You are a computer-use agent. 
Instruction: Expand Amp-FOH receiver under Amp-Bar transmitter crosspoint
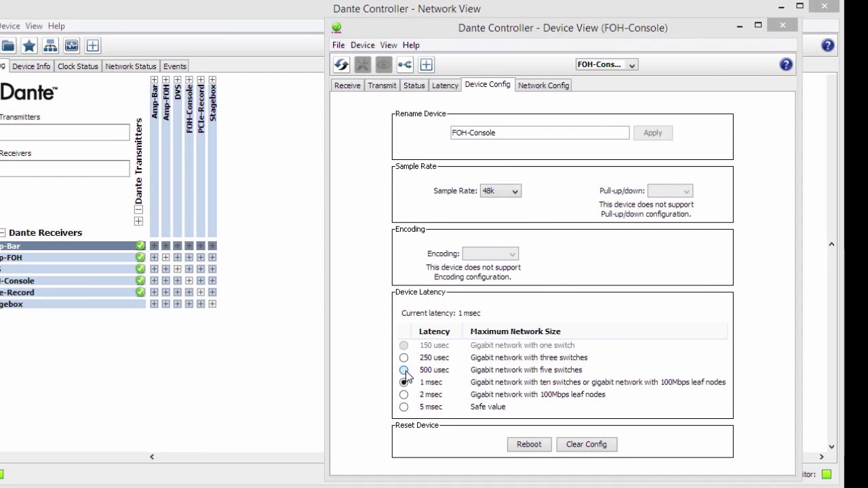click(154, 257)
